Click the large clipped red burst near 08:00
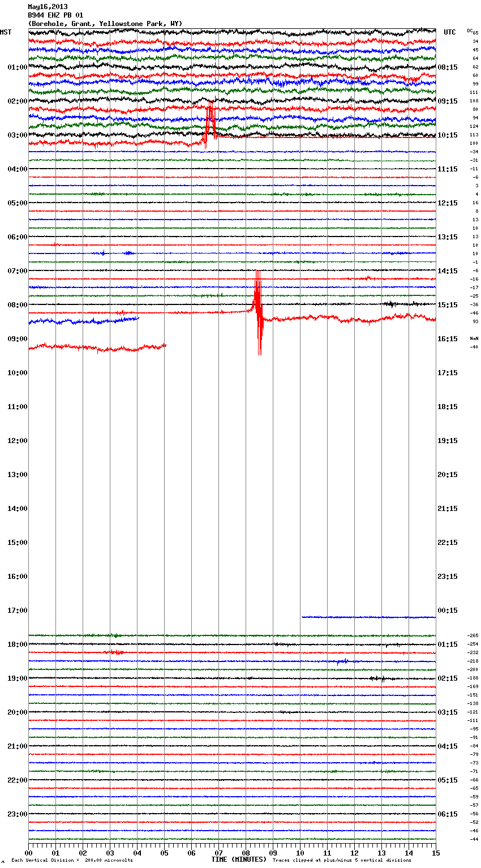481x868 pixels. 258,312
